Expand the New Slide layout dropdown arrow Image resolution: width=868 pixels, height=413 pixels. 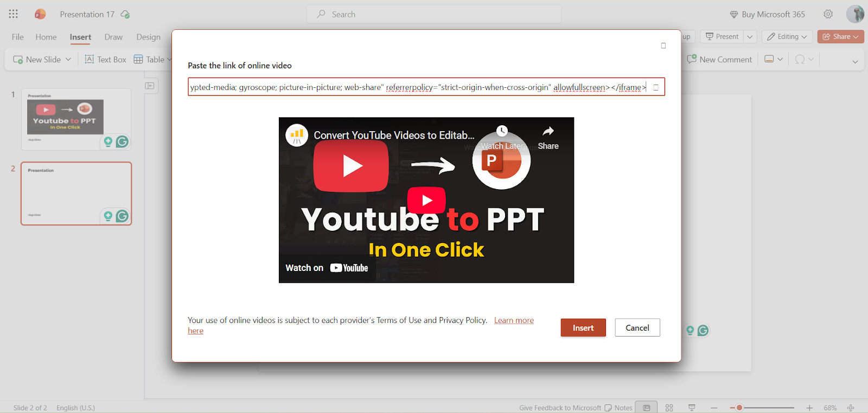[68, 60]
